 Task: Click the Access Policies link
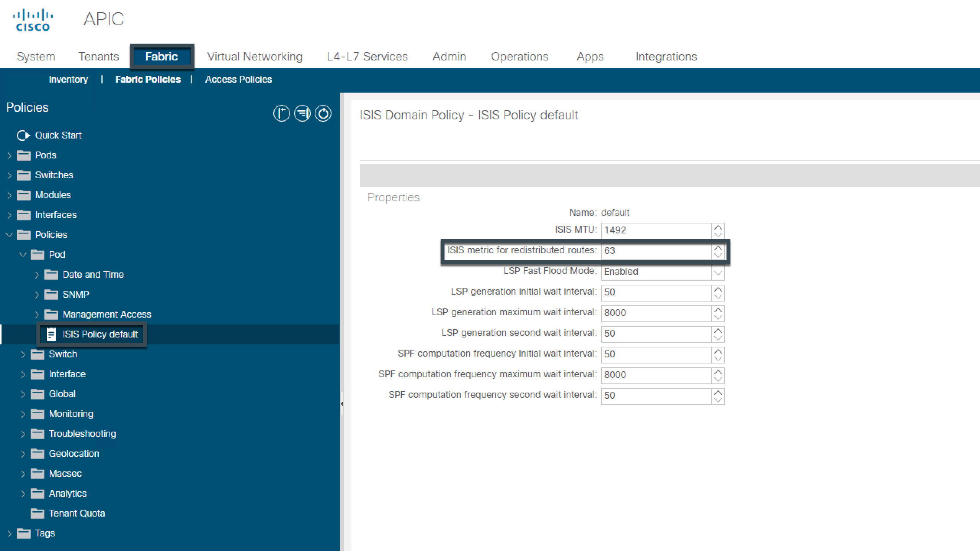(238, 79)
